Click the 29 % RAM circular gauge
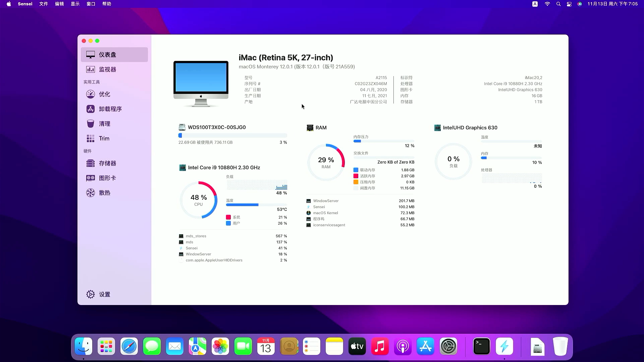 tap(326, 163)
